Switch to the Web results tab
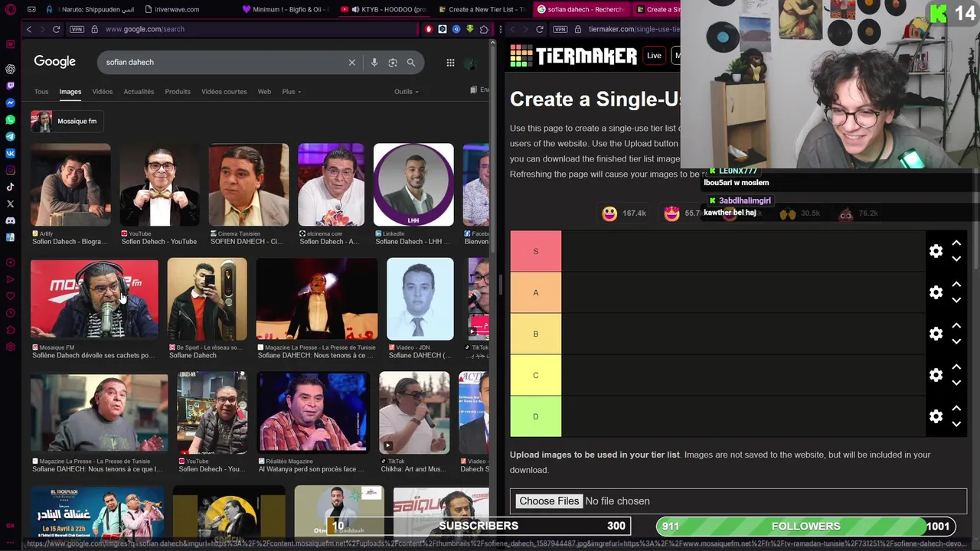The height and width of the screenshot is (551, 980). pos(264,92)
